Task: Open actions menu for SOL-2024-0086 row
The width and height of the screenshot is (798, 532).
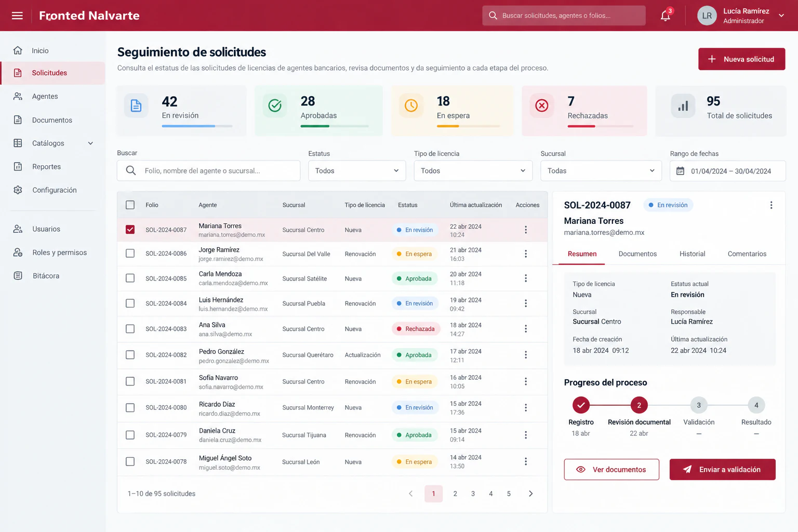Action: (x=526, y=254)
